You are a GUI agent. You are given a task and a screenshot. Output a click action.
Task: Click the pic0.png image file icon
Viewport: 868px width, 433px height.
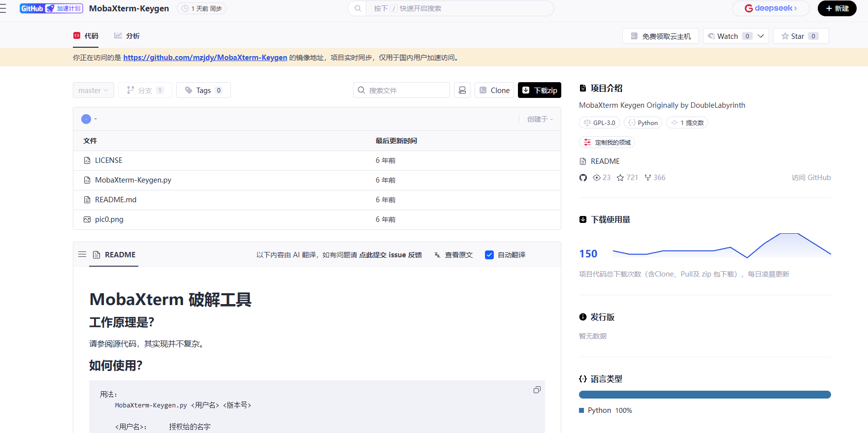87,219
